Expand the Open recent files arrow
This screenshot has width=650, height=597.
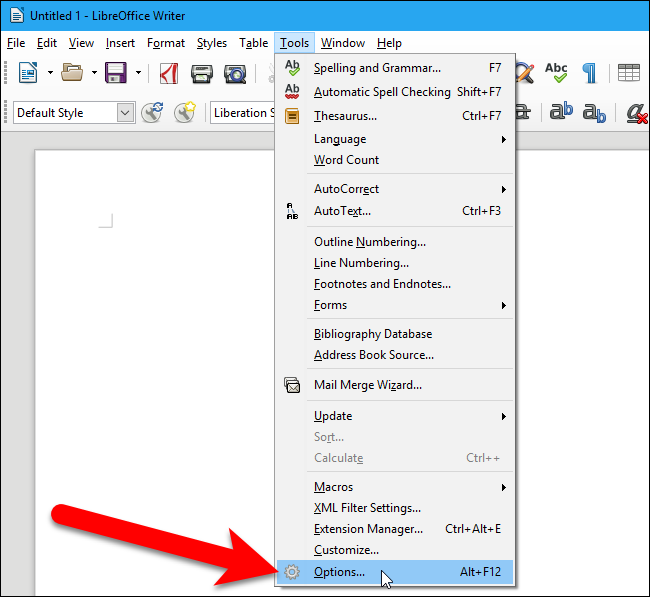95,73
